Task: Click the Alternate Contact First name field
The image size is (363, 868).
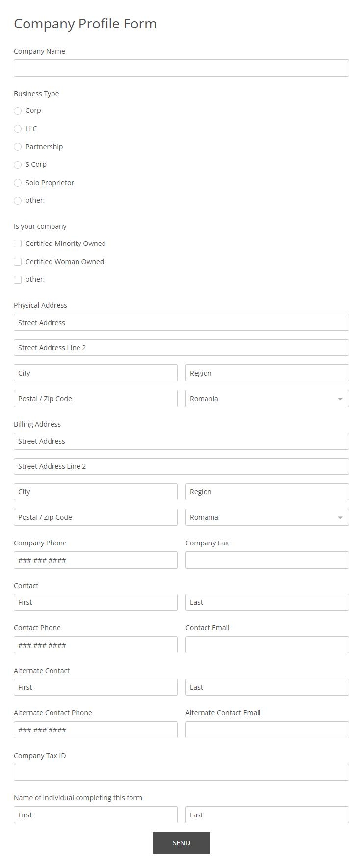Action: 95,687
